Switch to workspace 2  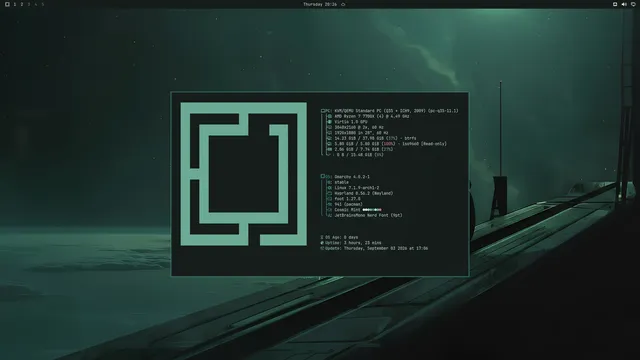coord(22,4)
